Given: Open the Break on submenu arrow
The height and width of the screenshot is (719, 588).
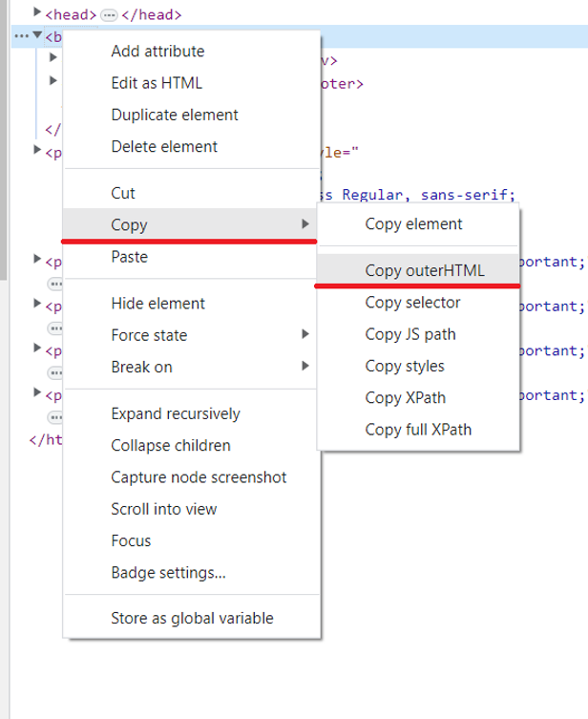Looking at the screenshot, I should [305, 367].
